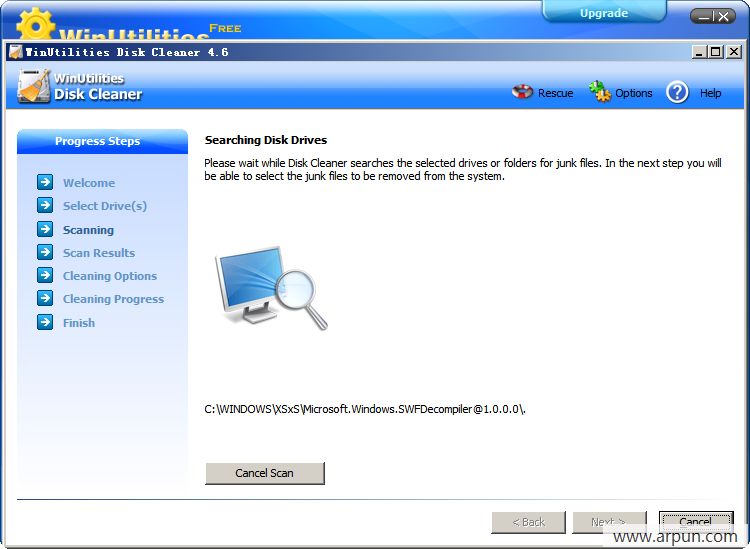The height and width of the screenshot is (549, 750).
Task: Click the Upgrade tab at top
Action: pos(604,12)
